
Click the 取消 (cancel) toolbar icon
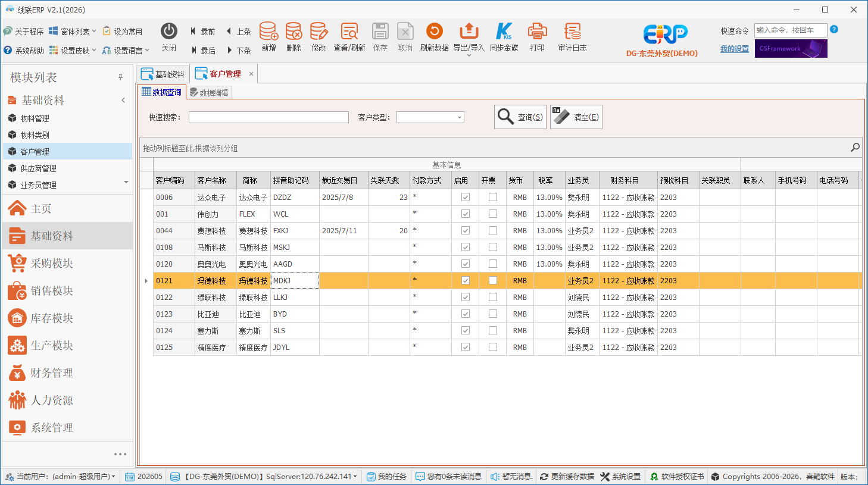405,37
